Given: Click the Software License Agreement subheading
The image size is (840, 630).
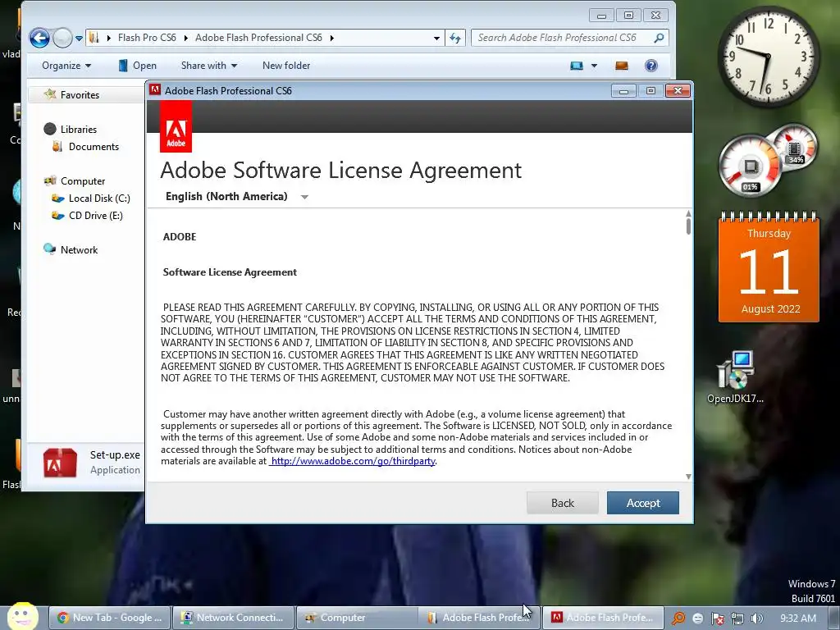Looking at the screenshot, I should (230, 272).
